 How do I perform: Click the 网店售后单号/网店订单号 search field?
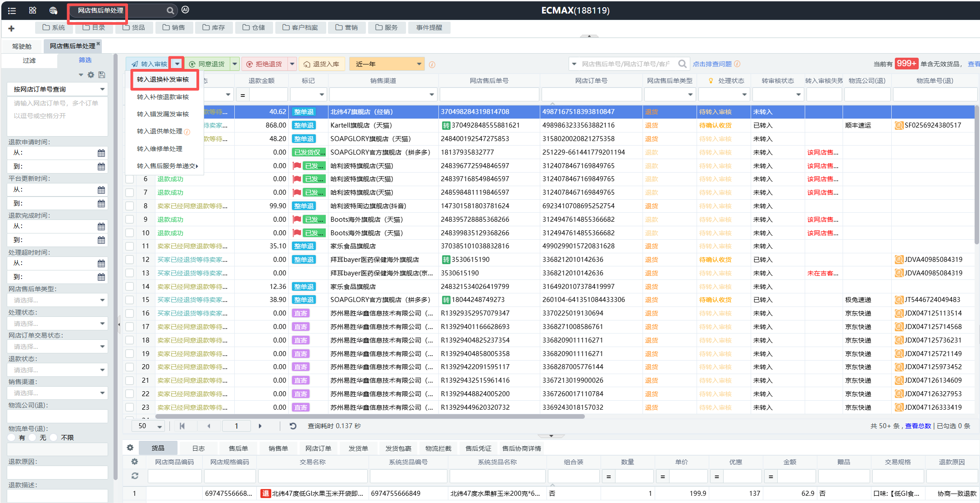tap(627, 64)
